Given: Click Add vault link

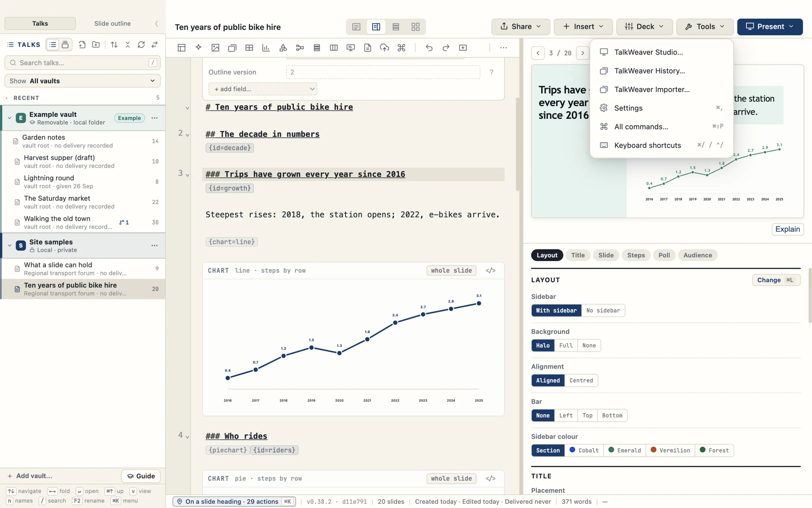Looking at the screenshot, I should [x=30, y=476].
